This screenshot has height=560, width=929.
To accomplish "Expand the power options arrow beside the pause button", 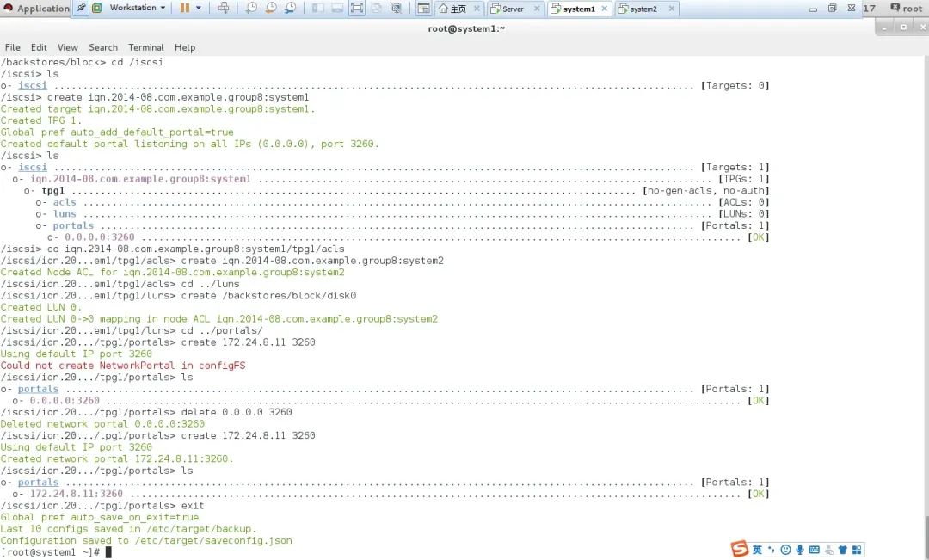I will coord(199,8).
